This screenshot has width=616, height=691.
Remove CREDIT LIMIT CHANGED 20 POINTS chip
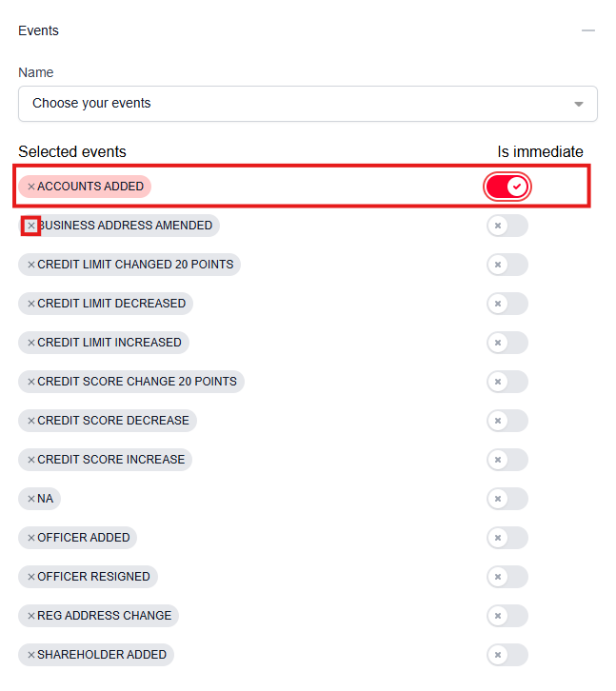30,265
